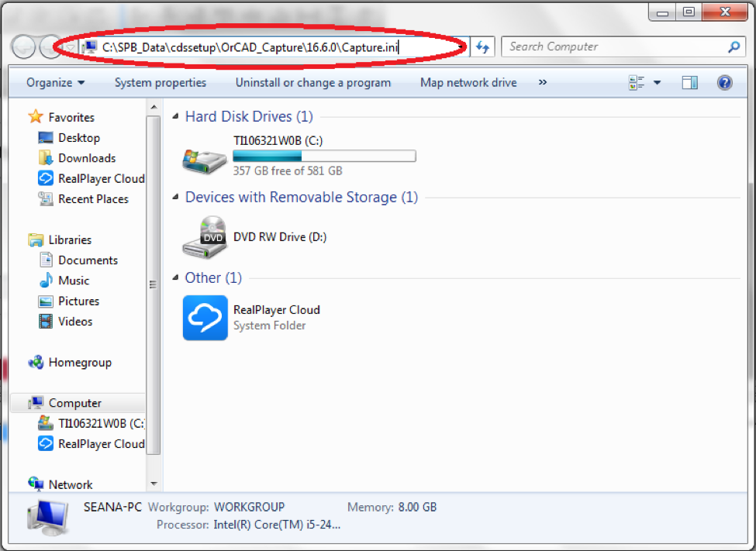This screenshot has width=756, height=551.
Task: Click System properties on the toolbar
Action: [x=161, y=82]
